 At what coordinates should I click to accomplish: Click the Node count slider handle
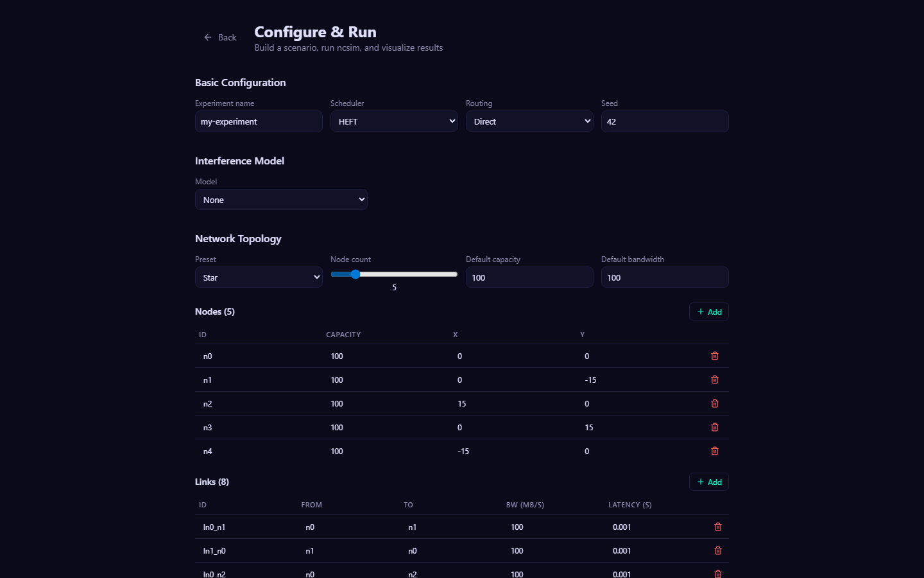pos(355,274)
